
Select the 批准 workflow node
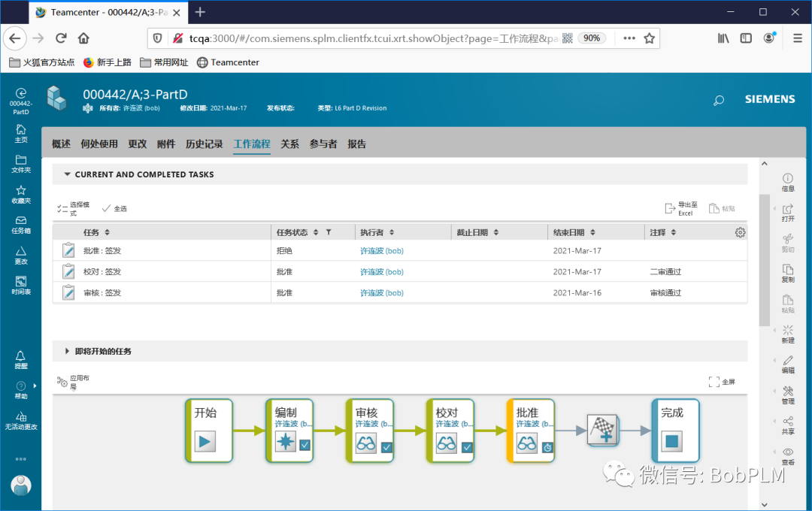531,431
